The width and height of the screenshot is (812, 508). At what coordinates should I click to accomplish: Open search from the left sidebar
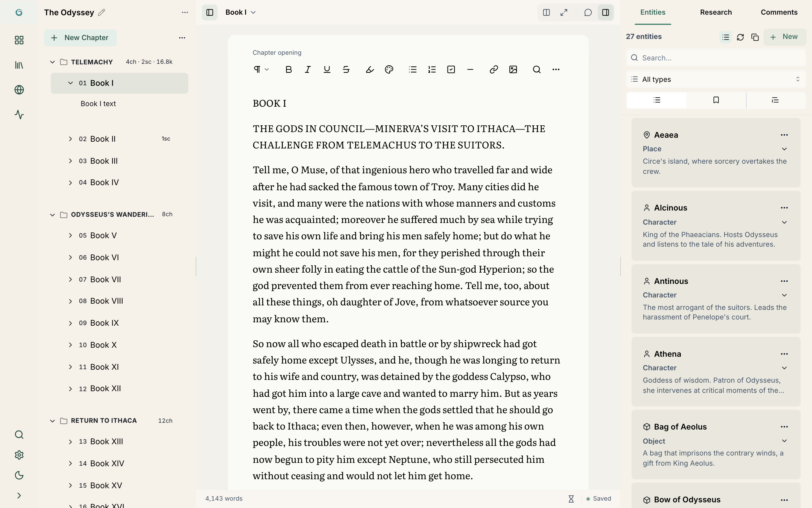(19, 435)
